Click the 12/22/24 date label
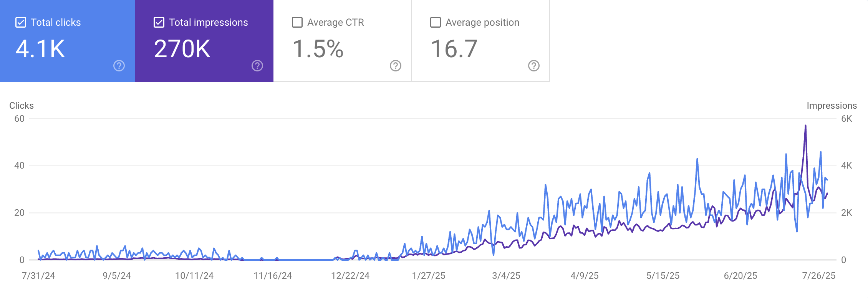 (x=350, y=276)
